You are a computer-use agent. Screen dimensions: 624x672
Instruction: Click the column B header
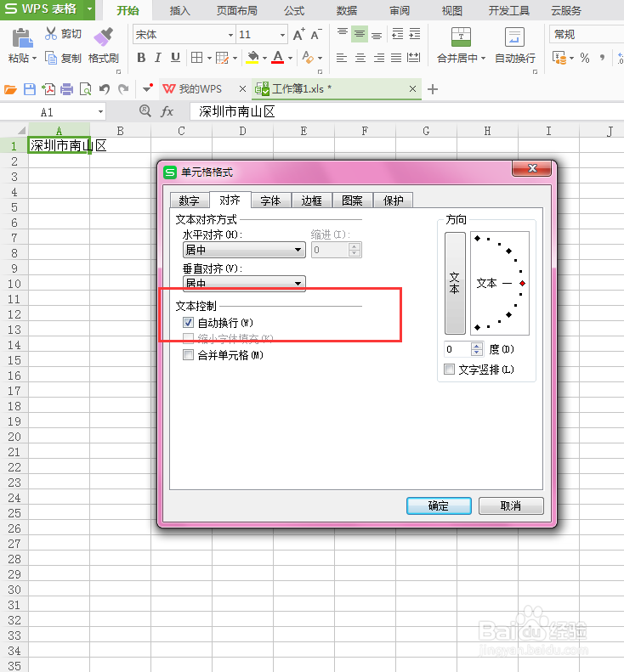point(121,131)
